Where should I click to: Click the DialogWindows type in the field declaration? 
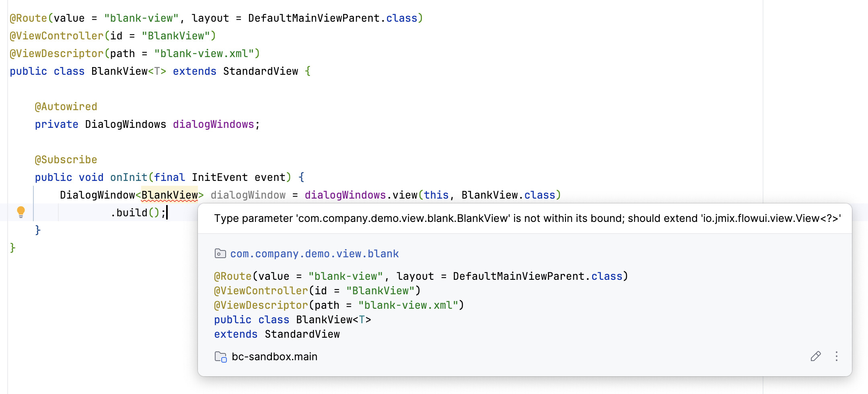(x=125, y=124)
